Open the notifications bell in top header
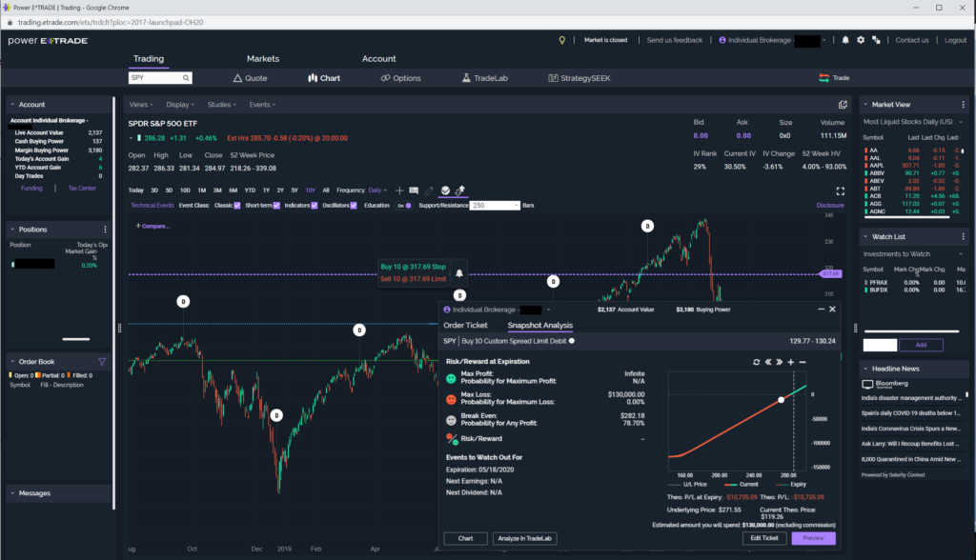 [x=845, y=40]
